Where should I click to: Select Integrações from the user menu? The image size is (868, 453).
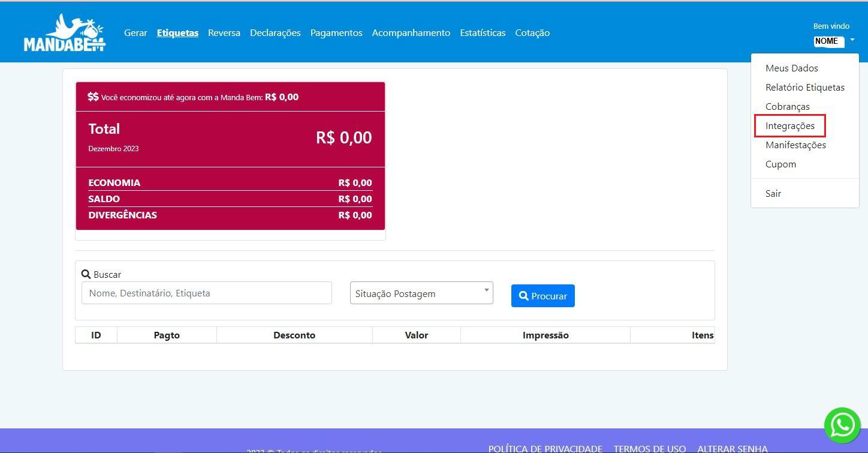click(x=790, y=126)
